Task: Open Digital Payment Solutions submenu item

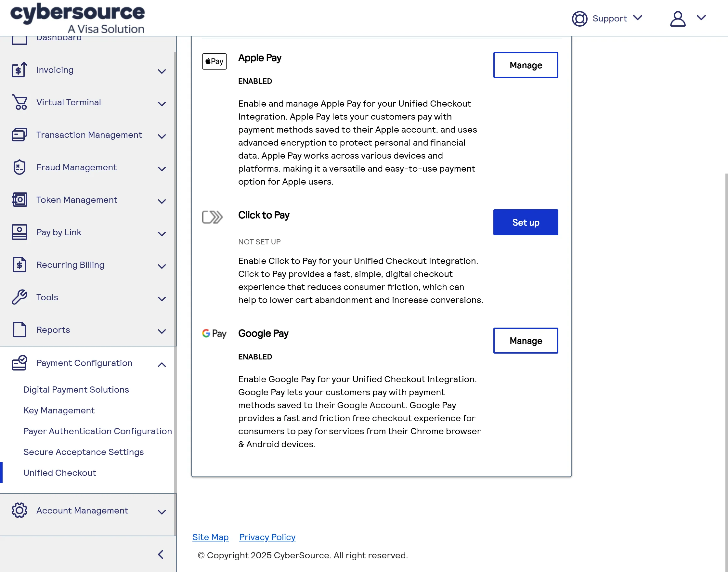Action: click(76, 389)
